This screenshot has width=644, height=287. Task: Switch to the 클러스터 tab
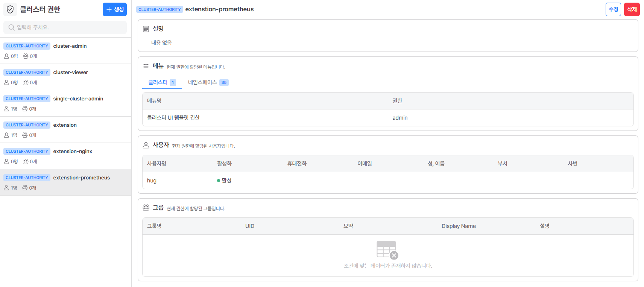pos(162,82)
